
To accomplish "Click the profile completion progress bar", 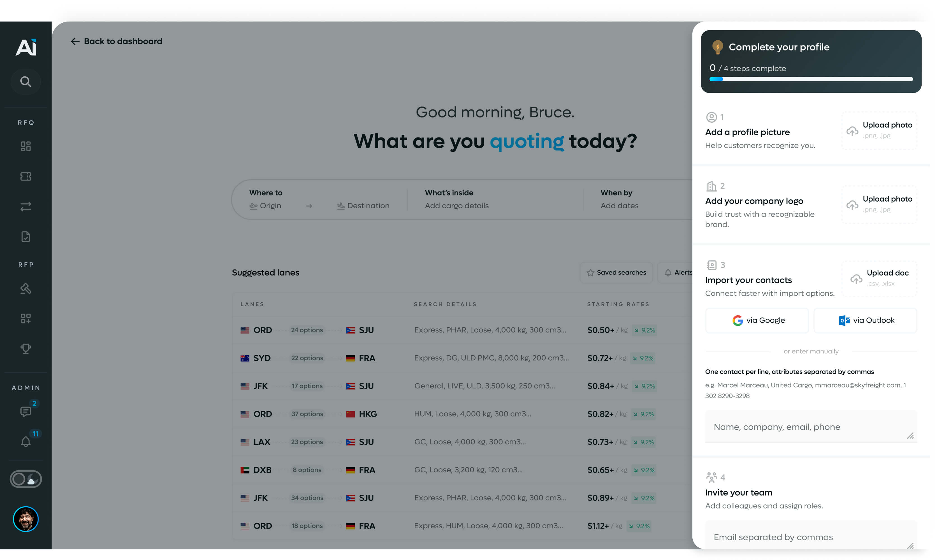I will [x=811, y=79].
